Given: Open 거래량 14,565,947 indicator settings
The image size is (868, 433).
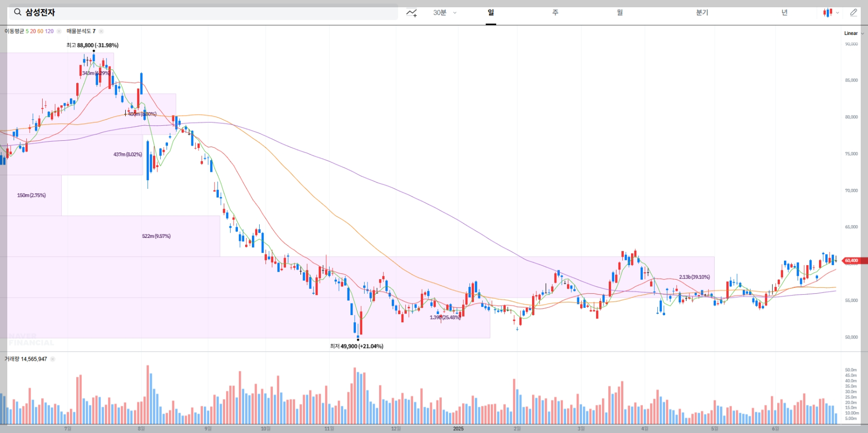Looking at the screenshot, I should point(26,359).
